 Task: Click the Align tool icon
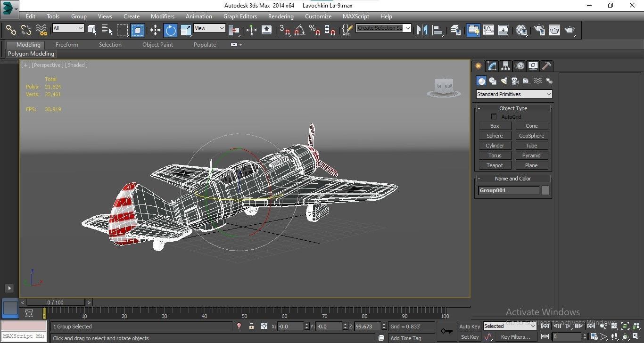click(x=438, y=30)
